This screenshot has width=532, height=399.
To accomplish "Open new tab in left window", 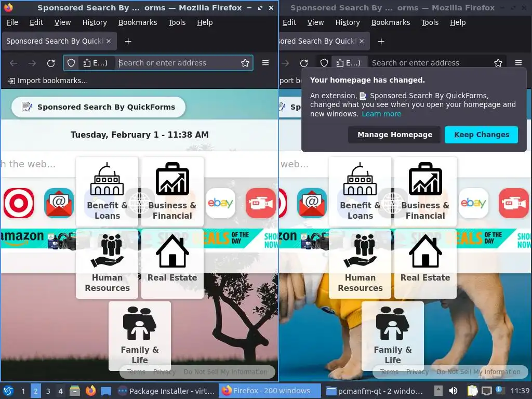I will [x=128, y=42].
